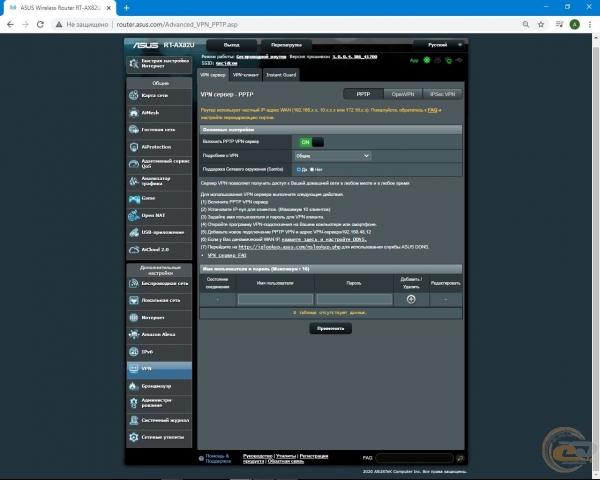
Task: Open the AiMesh sidebar section
Action: click(159, 113)
